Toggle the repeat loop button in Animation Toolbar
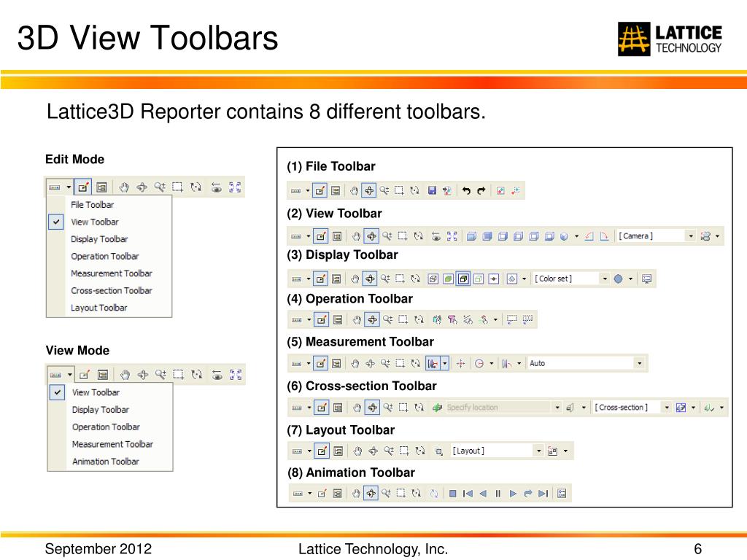 click(528, 494)
